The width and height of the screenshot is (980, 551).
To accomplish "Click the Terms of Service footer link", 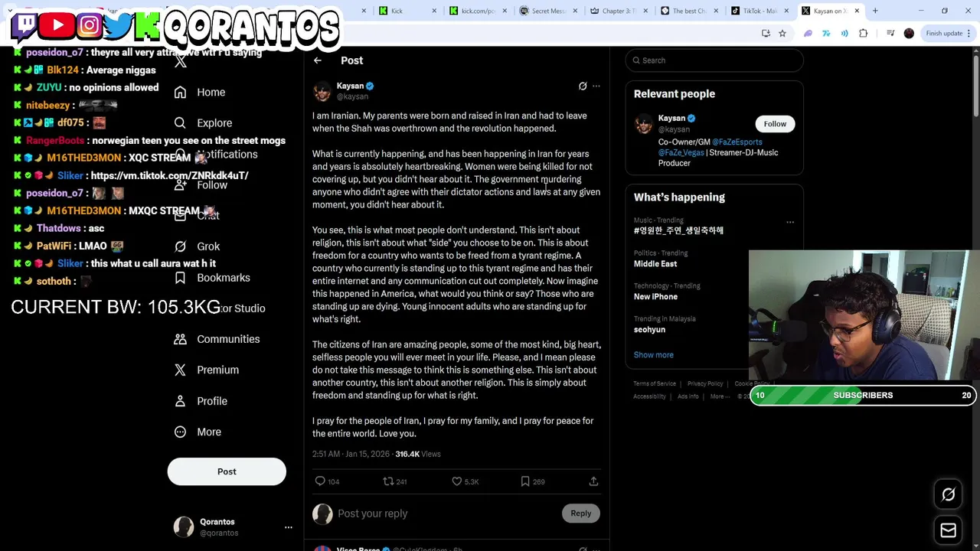I will pos(655,384).
